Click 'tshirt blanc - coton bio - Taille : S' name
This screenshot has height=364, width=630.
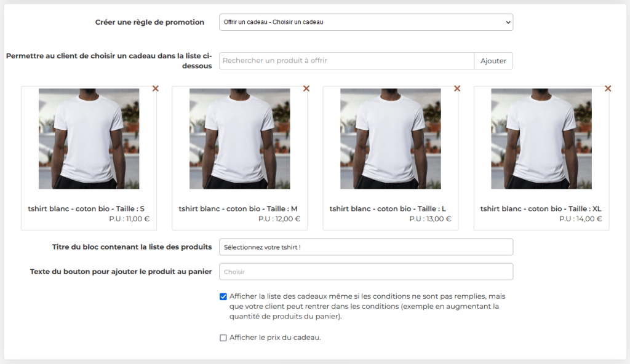tap(86, 208)
